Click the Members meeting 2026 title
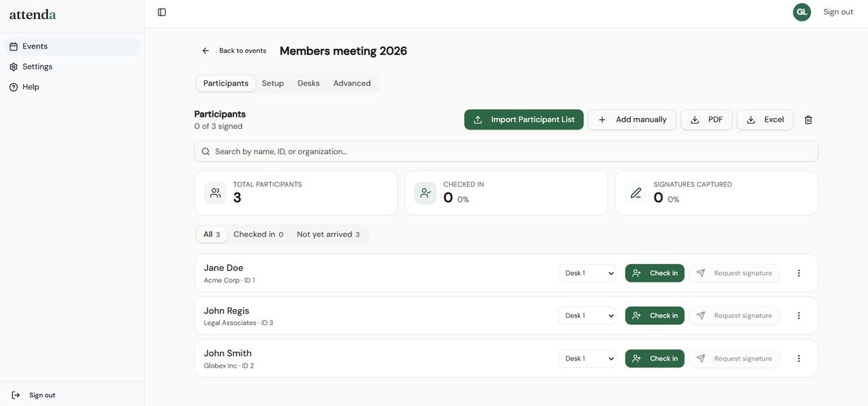Image resolution: width=868 pixels, height=406 pixels. click(x=344, y=51)
